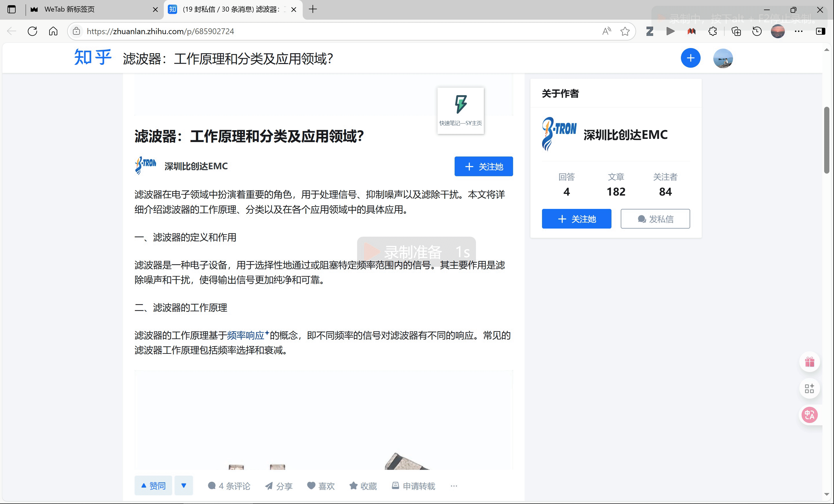Open the red book extension icon
Viewport: 834px width, 504px height.
pos(692,31)
